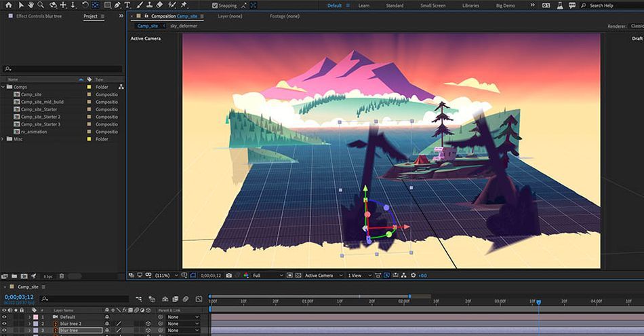Viewport: 644px width, 336px height.
Task: Click the snapshot camera icon in viewer
Action: (x=229, y=276)
